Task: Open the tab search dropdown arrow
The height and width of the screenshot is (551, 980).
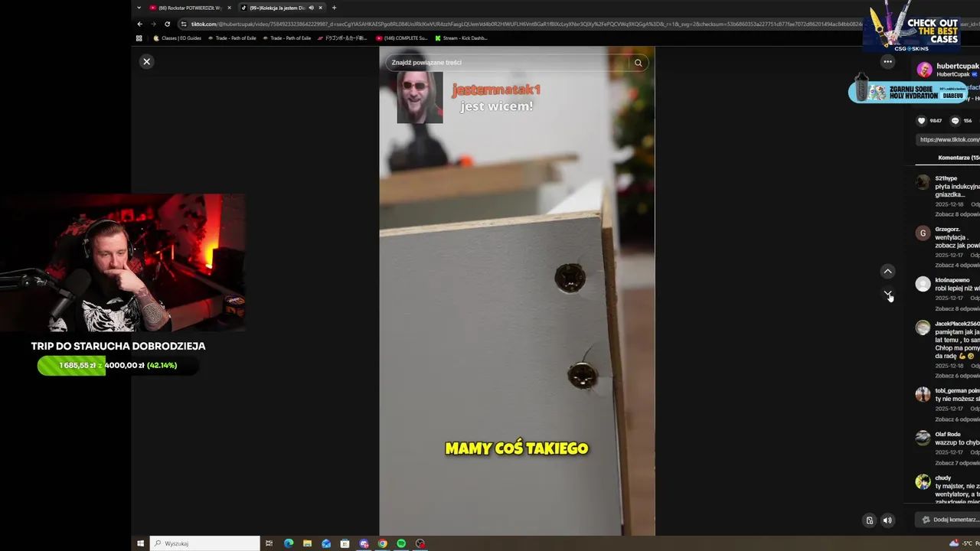Action: click(x=139, y=8)
